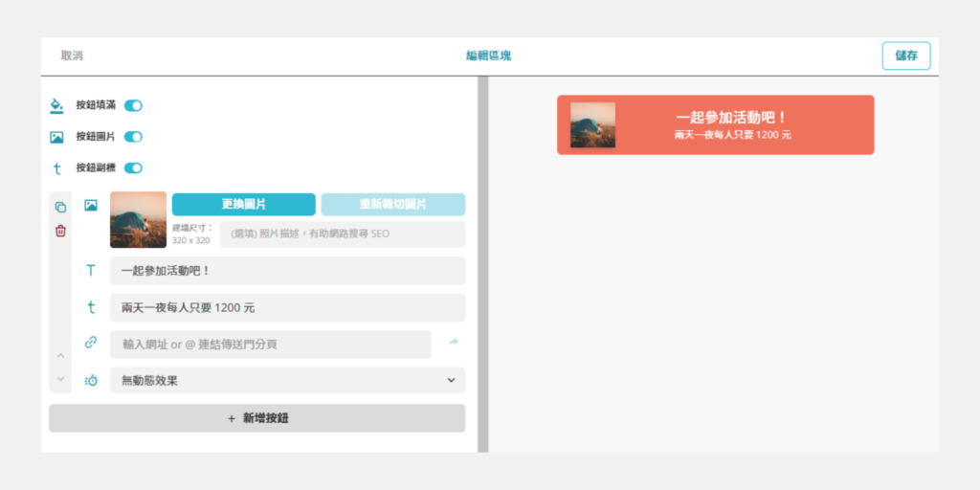Screen dimensions: 980x490
Task: Click the share arrow icon next to URL field
Action: [x=454, y=342]
